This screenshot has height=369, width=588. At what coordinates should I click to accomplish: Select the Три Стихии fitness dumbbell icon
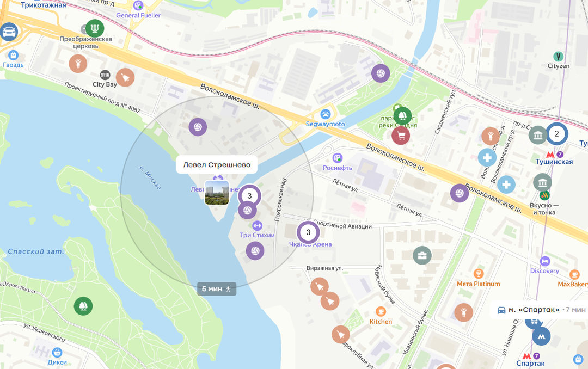point(257,225)
